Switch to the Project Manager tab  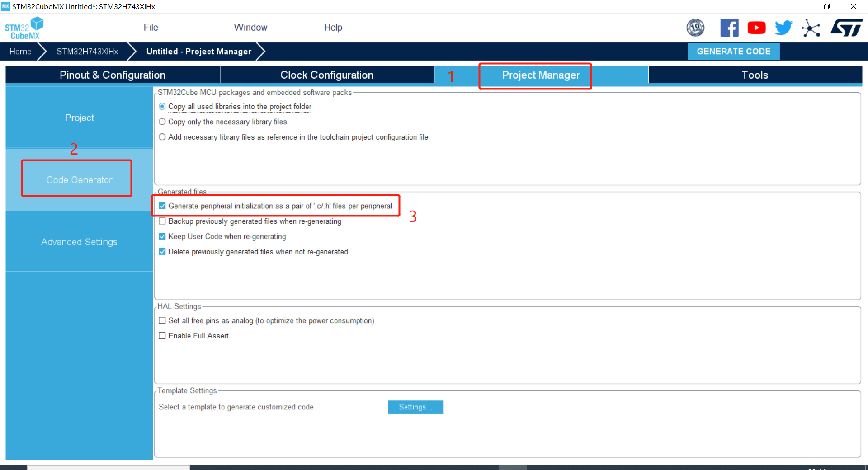541,75
